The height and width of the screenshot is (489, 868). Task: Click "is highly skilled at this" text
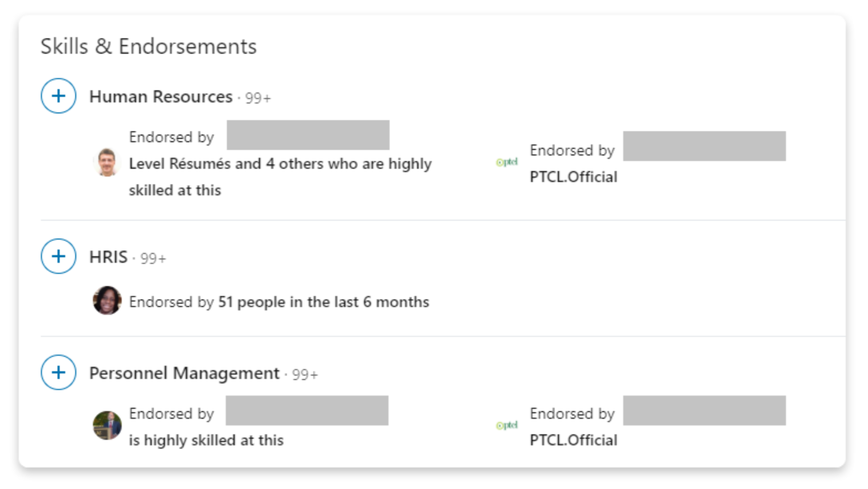pyautogui.click(x=206, y=440)
